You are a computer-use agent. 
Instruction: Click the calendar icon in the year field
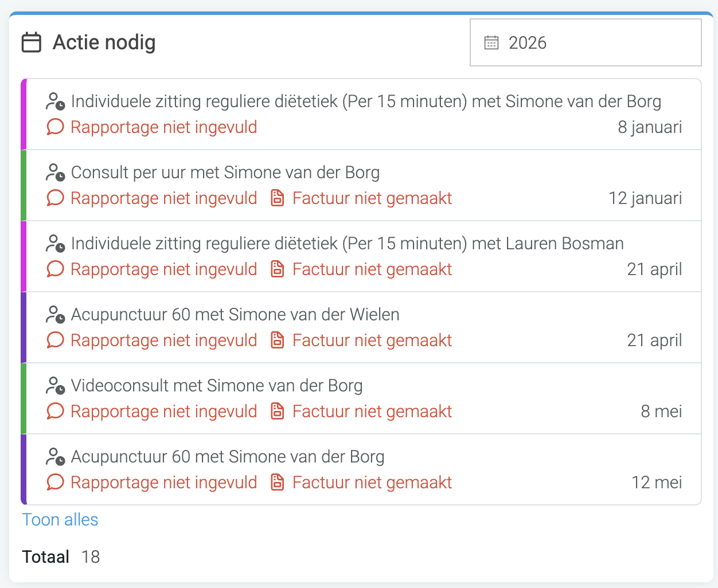tap(491, 42)
